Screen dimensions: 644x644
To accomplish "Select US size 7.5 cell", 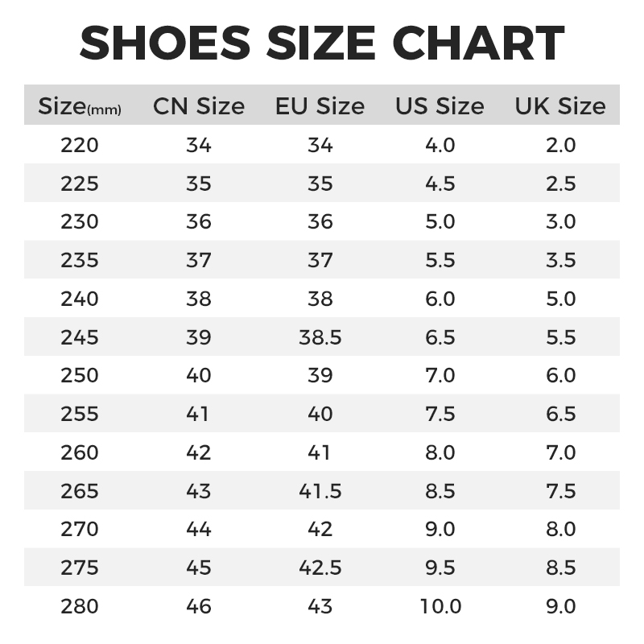I will pyautogui.click(x=440, y=414).
